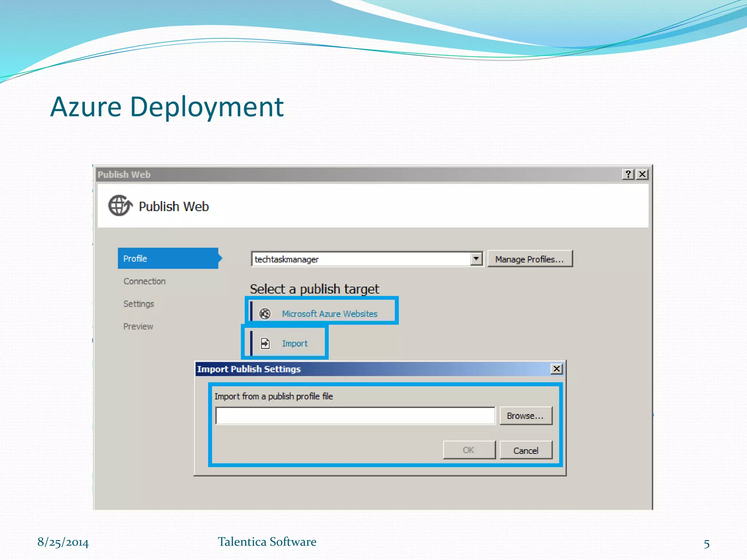
Task: Close the Publish Web dialog
Action: click(x=642, y=174)
